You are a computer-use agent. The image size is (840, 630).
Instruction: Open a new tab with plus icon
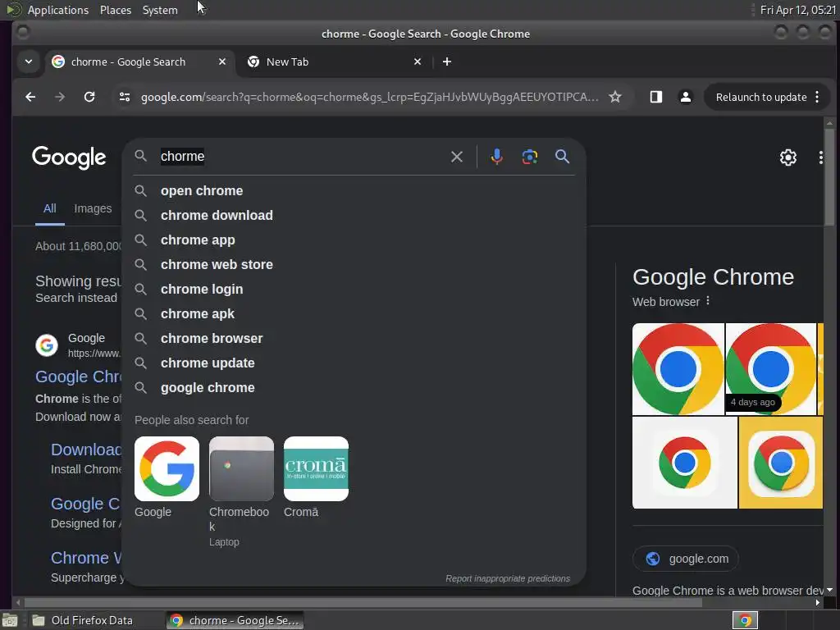[x=447, y=62]
